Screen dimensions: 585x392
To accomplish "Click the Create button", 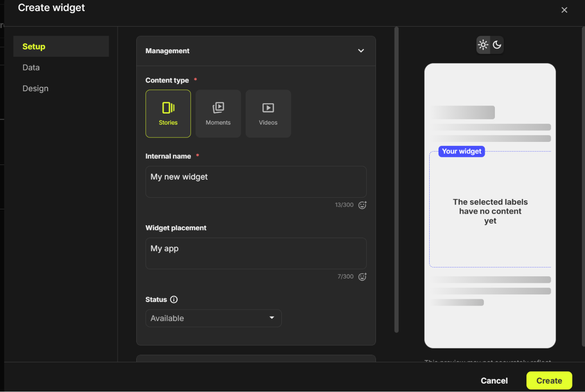I will 549,380.
